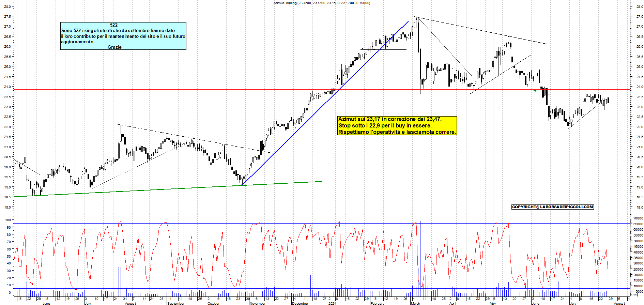The image size is (644, 305).
Task: Click the '2024' year label on time axis
Action: (332, 303)
